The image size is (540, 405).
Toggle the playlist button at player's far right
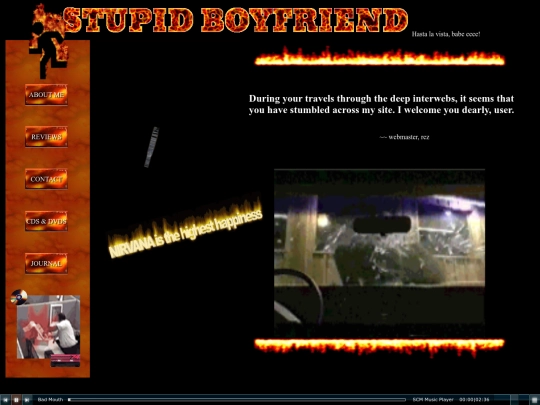pyautogui.click(x=534, y=400)
